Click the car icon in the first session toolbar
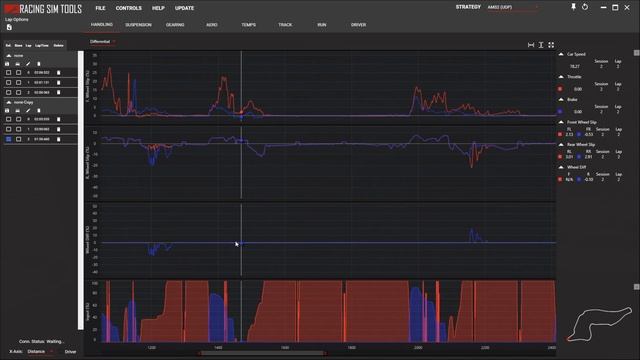This screenshot has width=640, height=360. [18, 64]
